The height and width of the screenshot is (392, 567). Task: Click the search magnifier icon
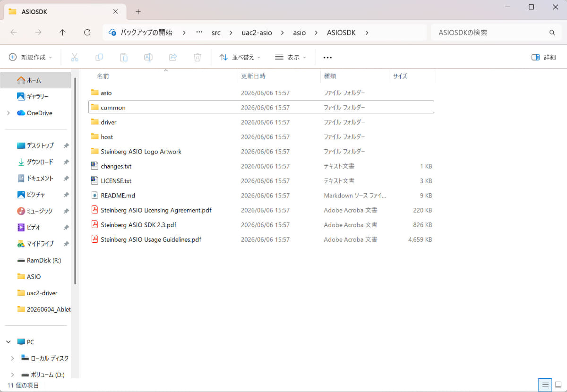[x=552, y=33]
